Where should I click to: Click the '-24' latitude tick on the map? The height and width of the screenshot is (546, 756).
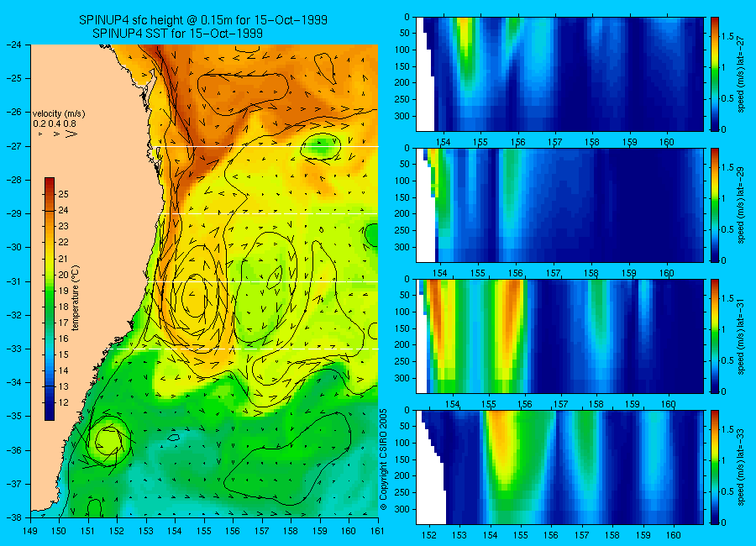coord(13,45)
